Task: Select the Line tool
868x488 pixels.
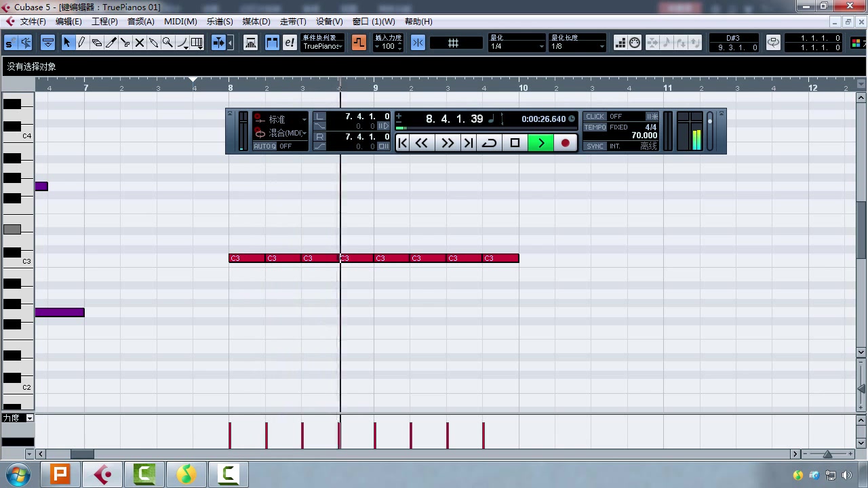Action: coord(182,43)
